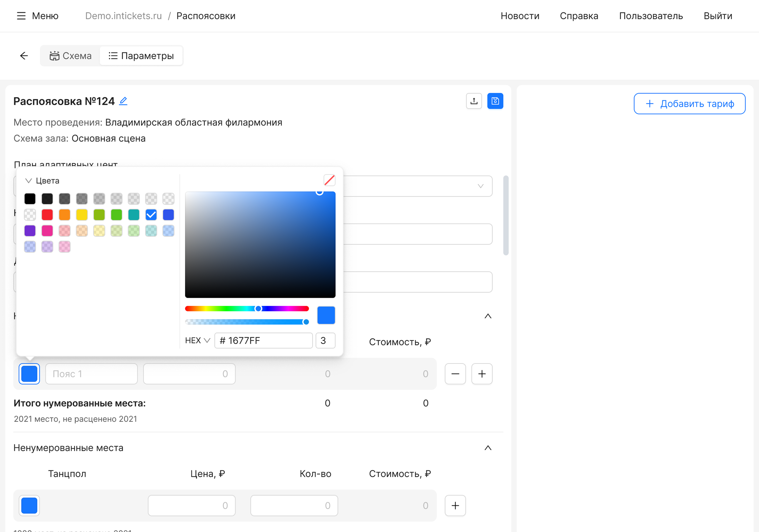Image resolution: width=759 pixels, height=532 pixels.
Task: Click the plus button in Пояс 1 row
Action: click(482, 374)
